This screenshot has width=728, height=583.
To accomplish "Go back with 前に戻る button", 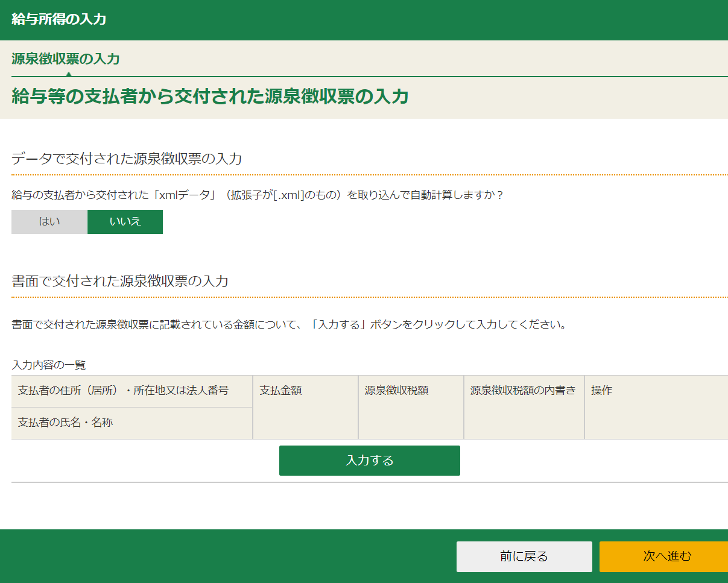I will coord(524,556).
